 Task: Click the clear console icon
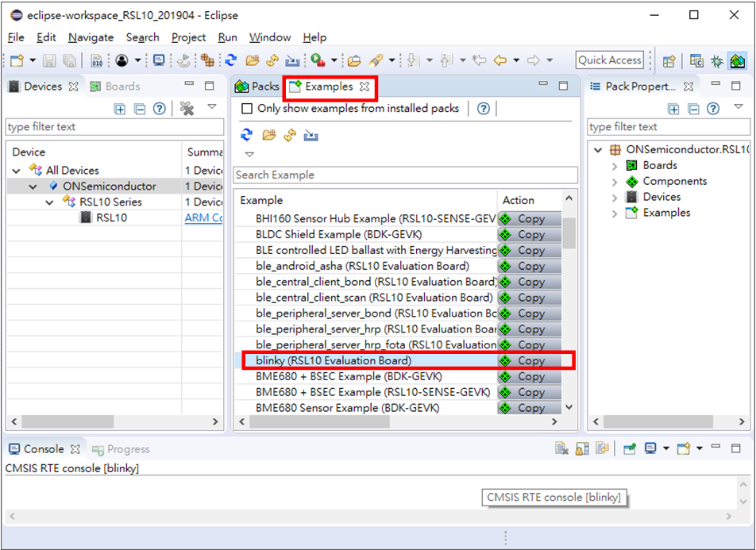click(x=561, y=449)
